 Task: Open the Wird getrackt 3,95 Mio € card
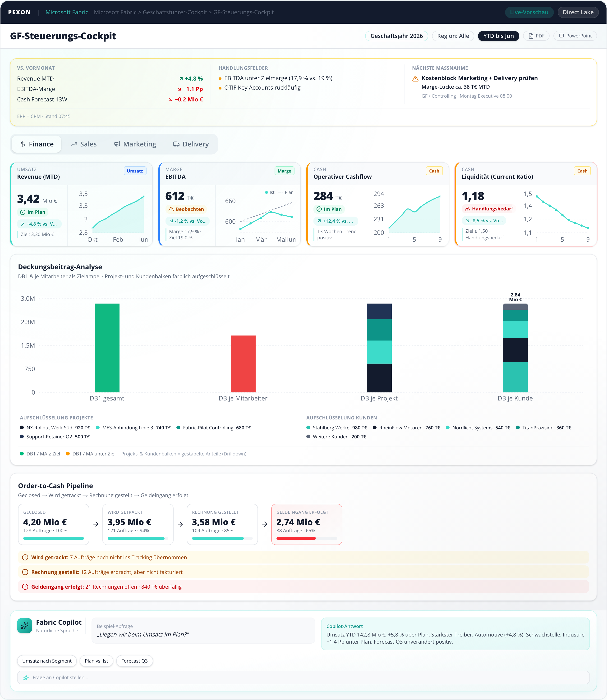138,524
